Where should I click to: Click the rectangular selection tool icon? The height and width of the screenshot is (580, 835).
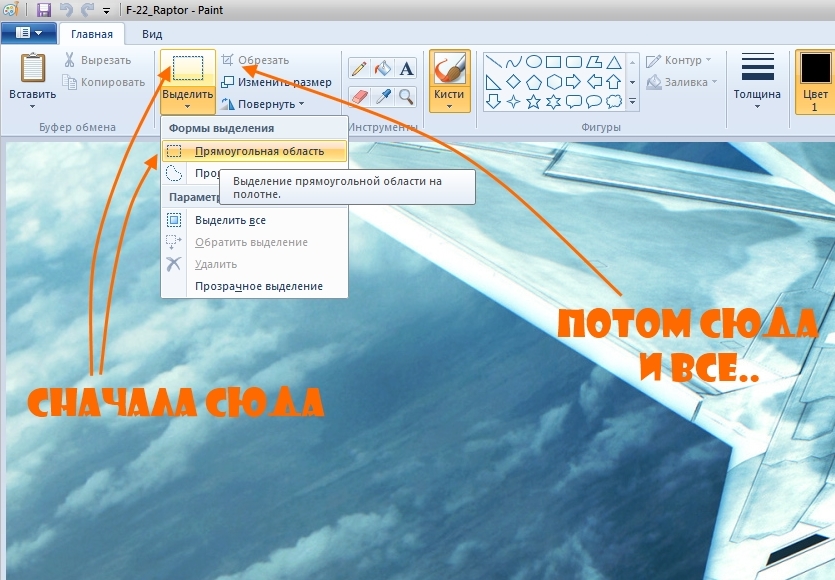(188, 68)
